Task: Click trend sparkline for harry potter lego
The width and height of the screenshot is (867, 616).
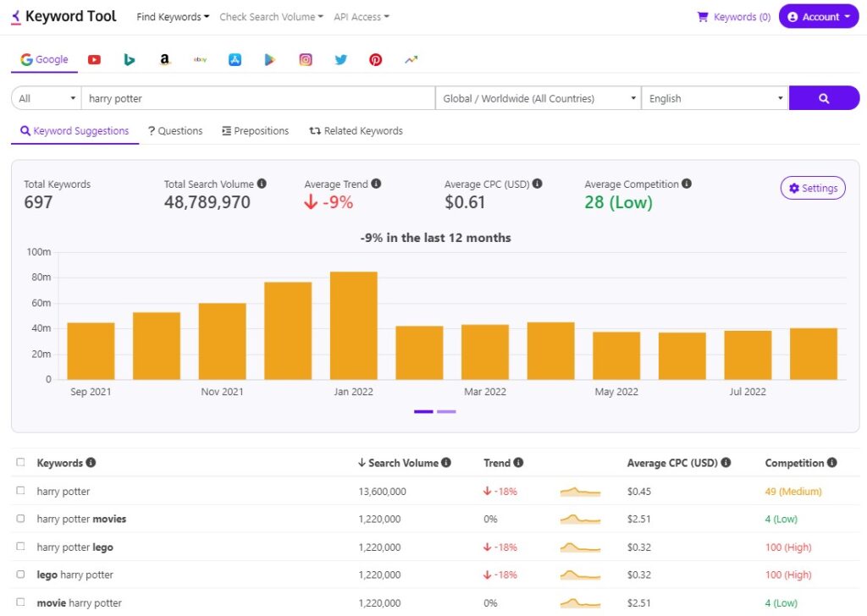Action: [580, 547]
